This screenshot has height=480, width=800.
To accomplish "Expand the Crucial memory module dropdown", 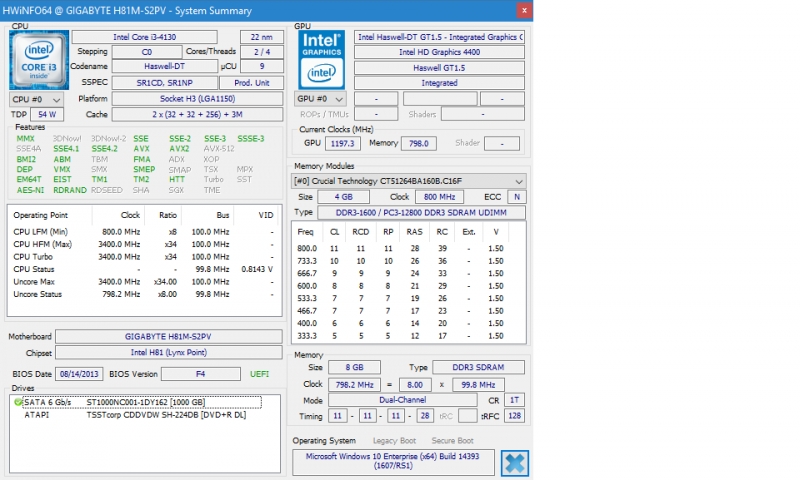I will coord(409,181).
